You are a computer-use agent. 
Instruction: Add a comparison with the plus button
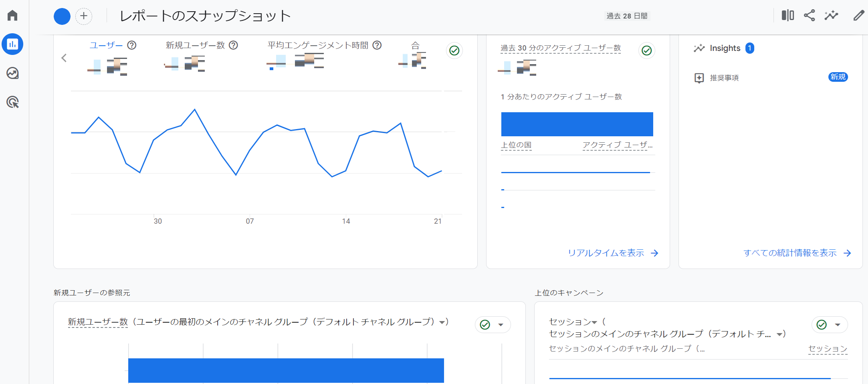[84, 16]
